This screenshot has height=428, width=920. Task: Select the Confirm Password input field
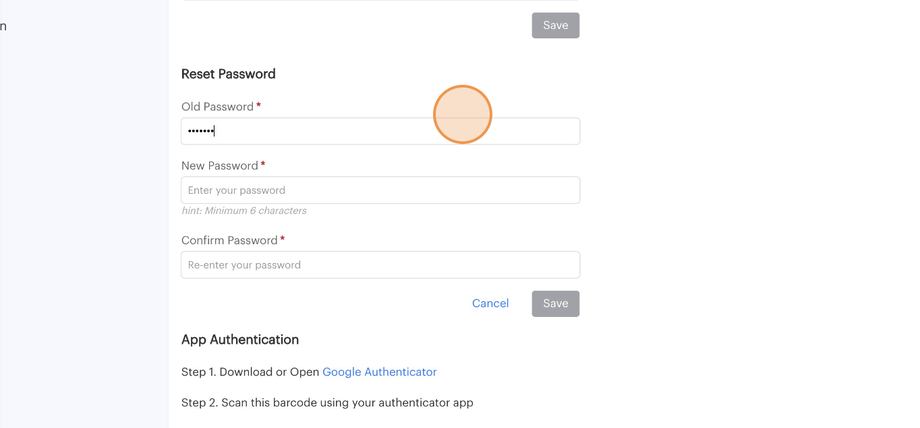[380, 265]
